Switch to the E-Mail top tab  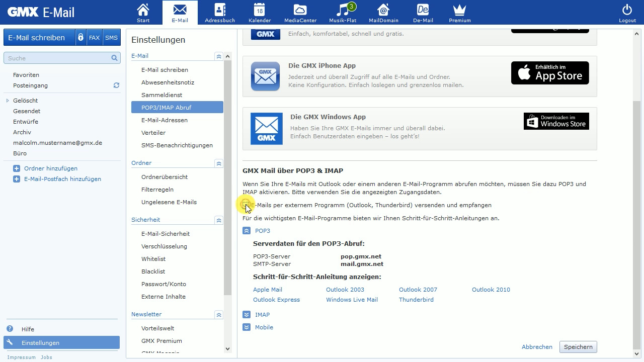(x=180, y=13)
